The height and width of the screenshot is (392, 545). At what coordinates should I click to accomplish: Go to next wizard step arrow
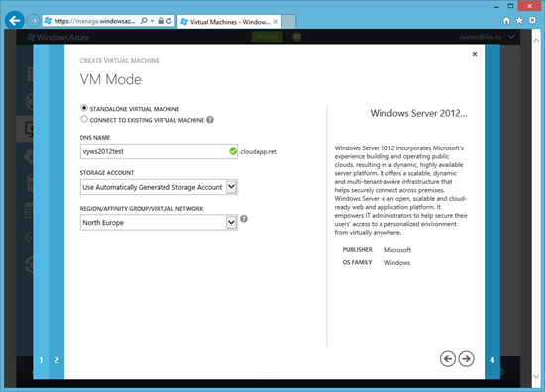[x=466, y=359]
